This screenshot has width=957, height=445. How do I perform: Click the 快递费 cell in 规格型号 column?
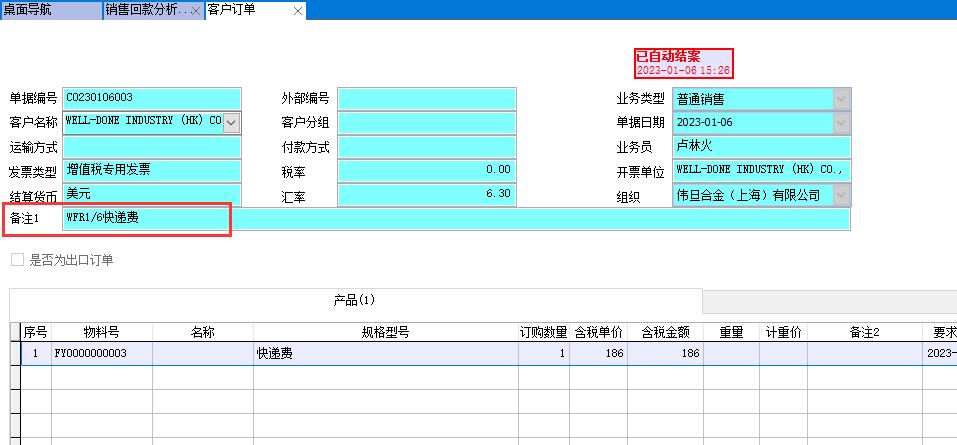coord(385,353)
